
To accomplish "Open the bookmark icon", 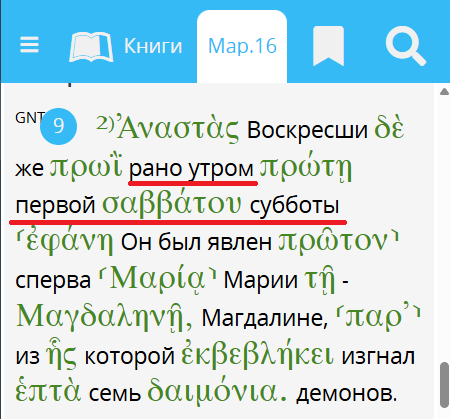I will [328, 46].
